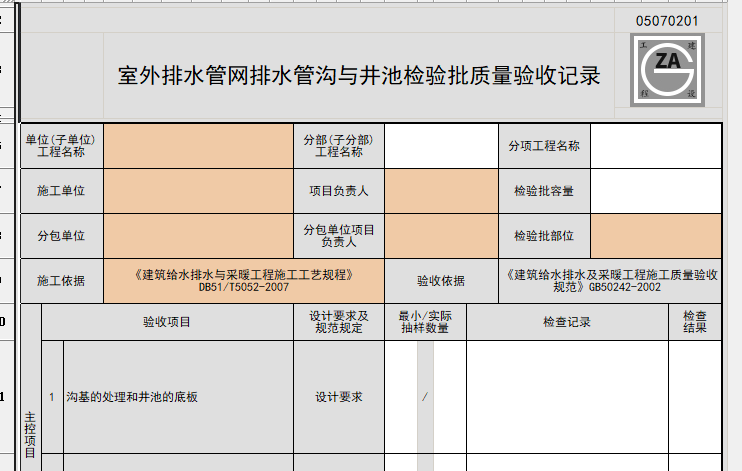
Task: Select the 设计要求 cell in item row 1
Action: pos(339,397)
